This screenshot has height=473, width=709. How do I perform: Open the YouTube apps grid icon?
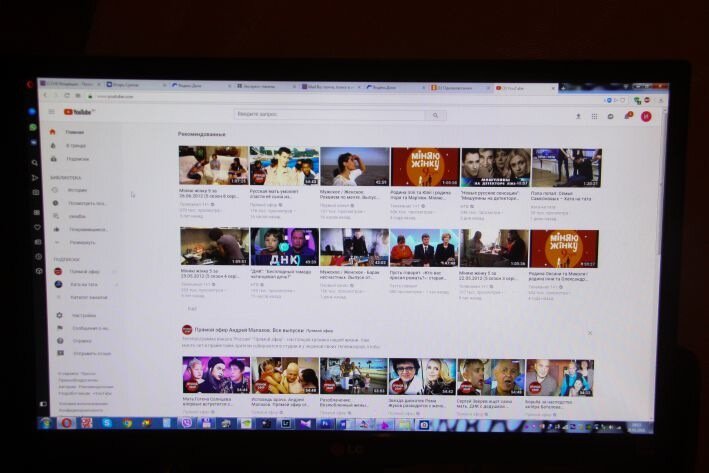pos(594,116)
